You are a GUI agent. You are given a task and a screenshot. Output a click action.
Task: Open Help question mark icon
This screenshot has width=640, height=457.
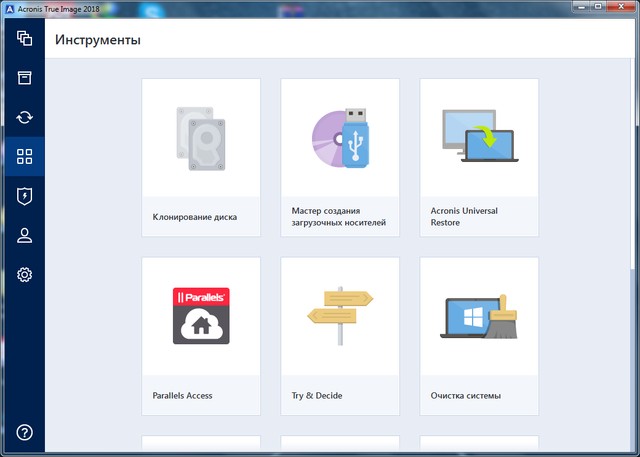pyautogui.click(x=25, y=432)
